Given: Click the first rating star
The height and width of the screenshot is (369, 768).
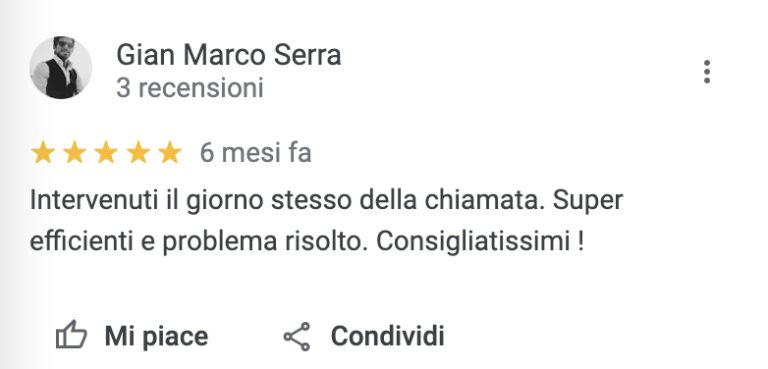Looking at the screenshot, I should coord(43,152).
